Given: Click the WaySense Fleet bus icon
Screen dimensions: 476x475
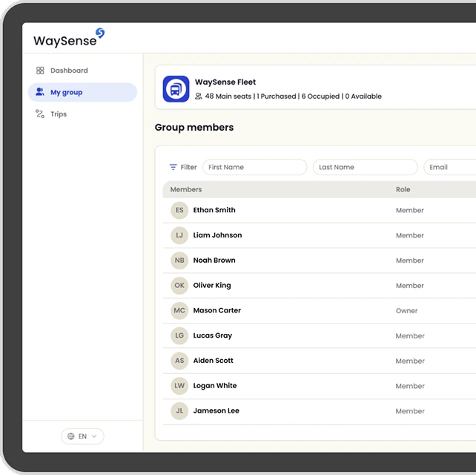Looking at the screenshot, I should click(x=176, y=89).
